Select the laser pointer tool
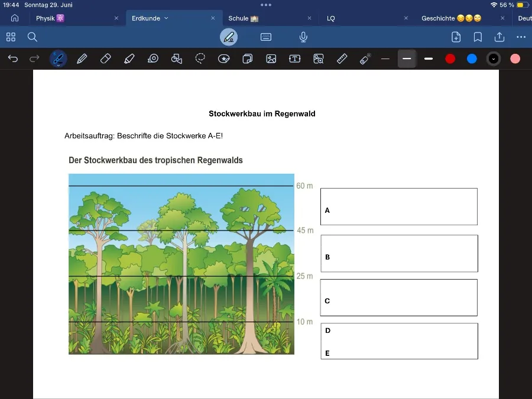Viewport: 532px width, 399px height. [365, 59]
